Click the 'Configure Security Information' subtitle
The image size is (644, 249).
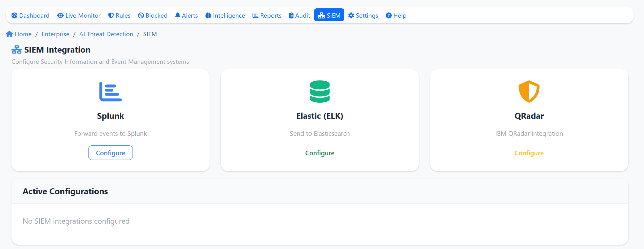[x=100, y=62]
